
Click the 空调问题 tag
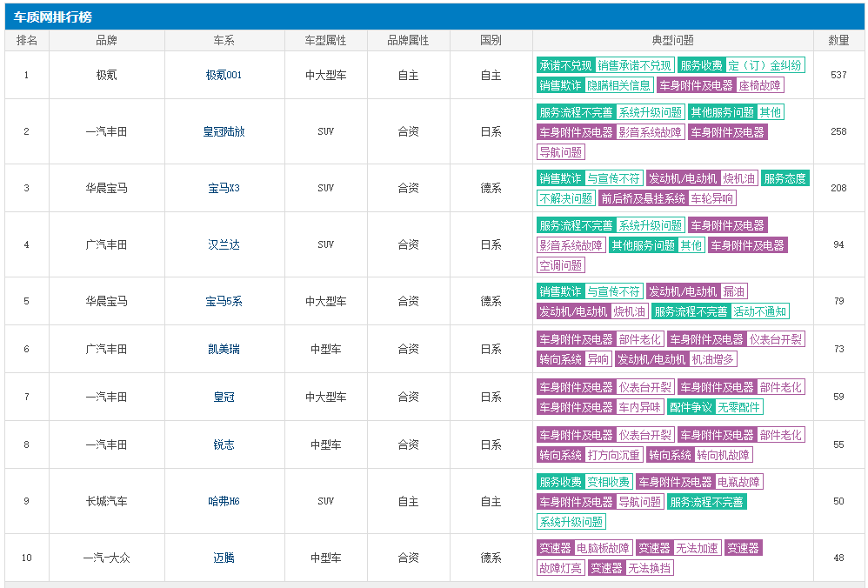pyautogui.click(x=561, y=265)
